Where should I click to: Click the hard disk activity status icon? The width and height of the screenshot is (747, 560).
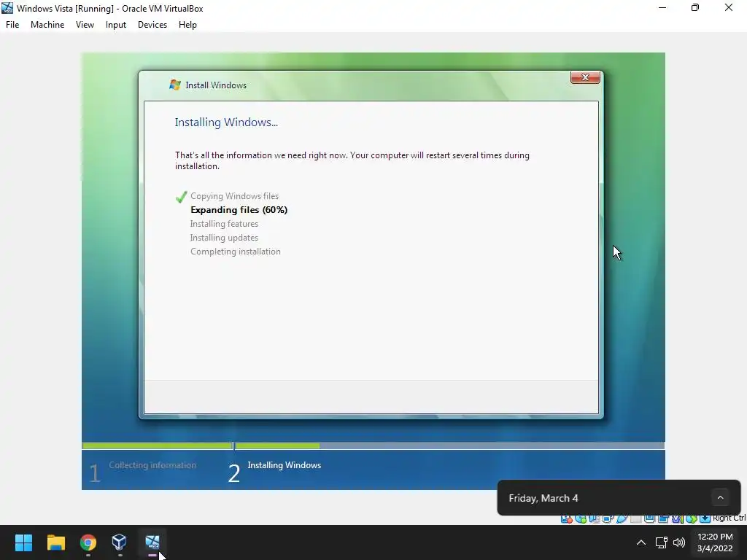tap(567, 518)
